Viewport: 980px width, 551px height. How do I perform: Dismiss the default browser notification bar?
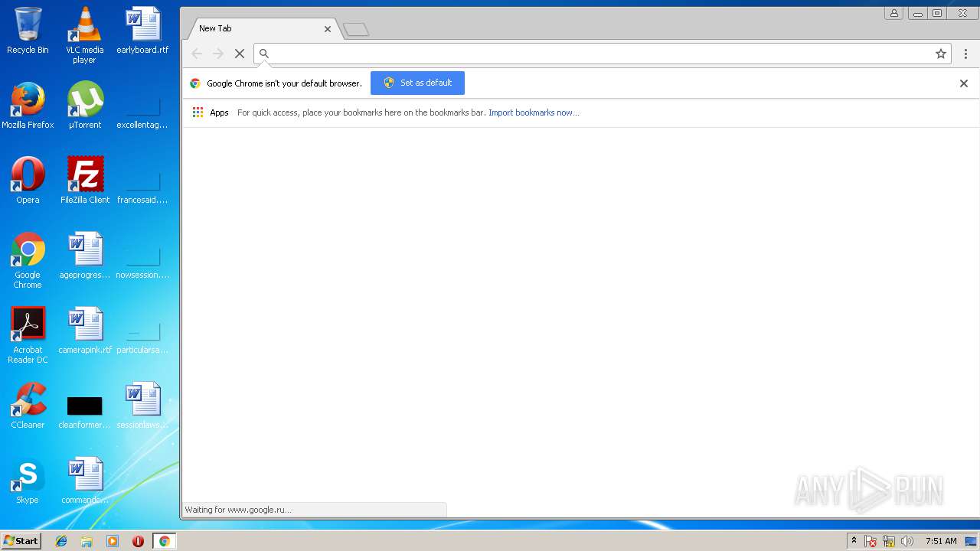click(x=964, y=83)
